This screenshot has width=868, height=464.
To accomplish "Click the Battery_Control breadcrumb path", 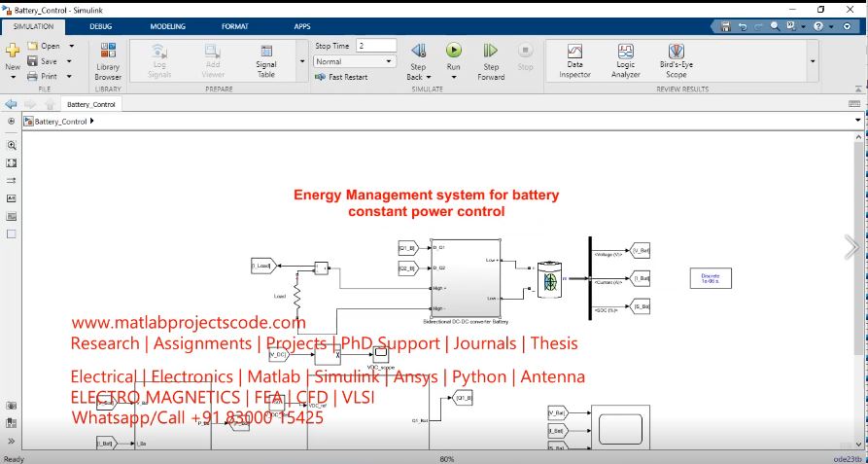I will pos(60,122).
